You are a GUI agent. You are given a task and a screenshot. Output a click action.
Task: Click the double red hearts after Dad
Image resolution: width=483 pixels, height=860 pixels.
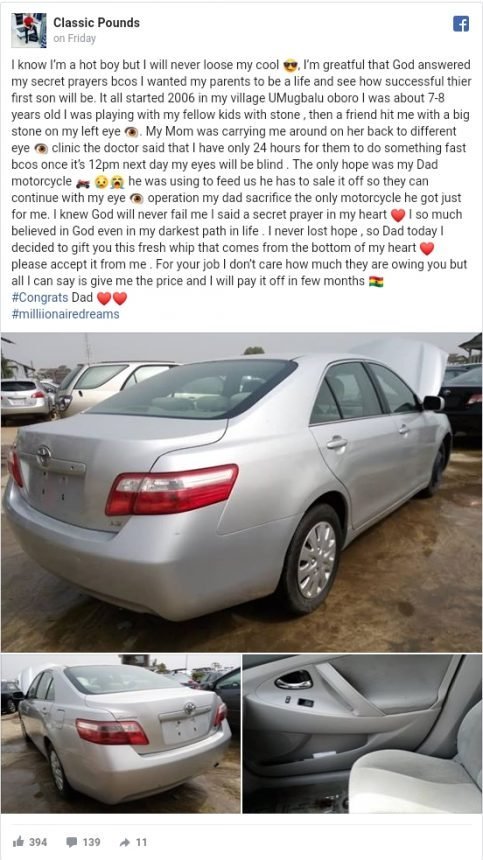(x=112, y=298)
